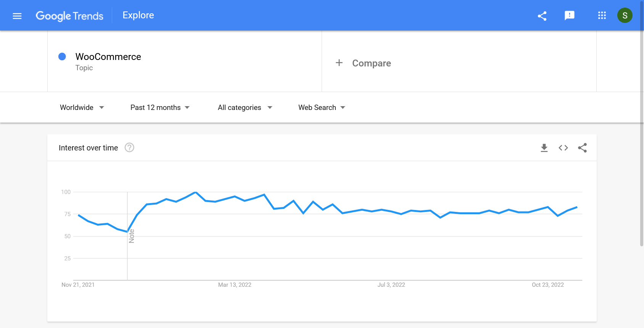Open the Google apps grid
This screenshot has height=328, width=644.
[602, 16]
